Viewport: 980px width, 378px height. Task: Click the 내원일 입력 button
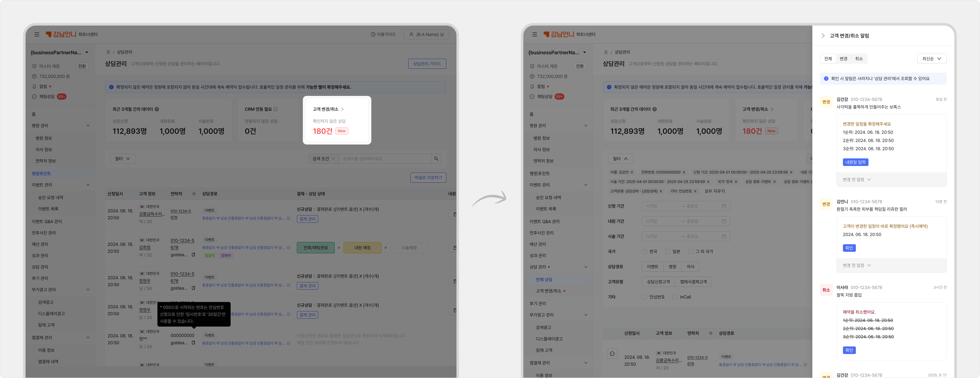click(855, 162)
